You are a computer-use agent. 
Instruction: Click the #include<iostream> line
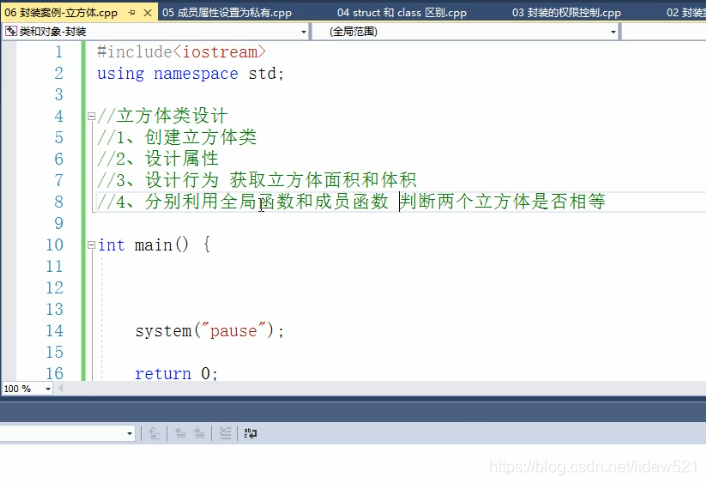(x=181, y=52)
